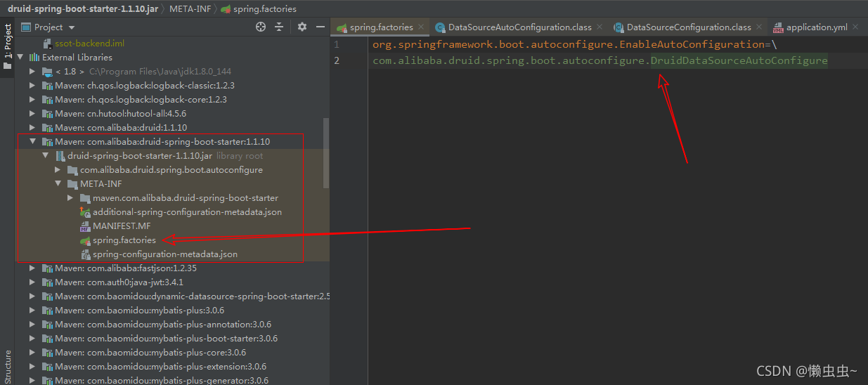
Task: Open the 1: Project tool window tab
Action: (7, 46)
